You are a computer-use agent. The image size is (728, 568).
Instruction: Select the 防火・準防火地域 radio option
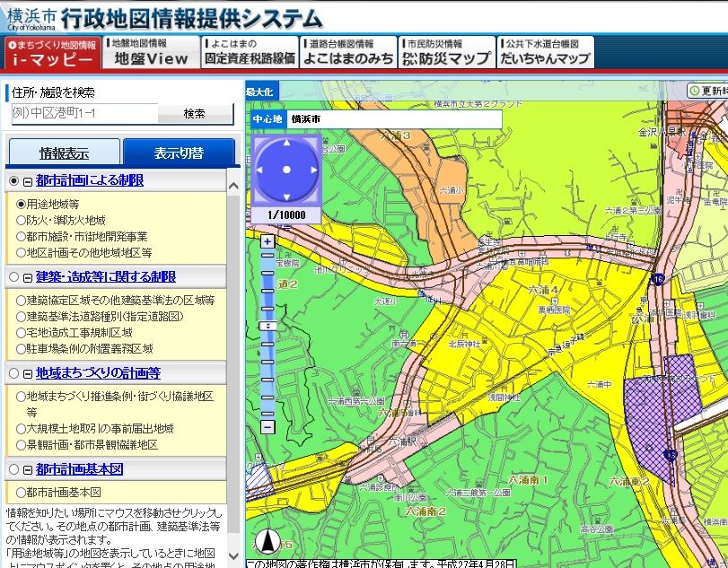coord(21,221)
